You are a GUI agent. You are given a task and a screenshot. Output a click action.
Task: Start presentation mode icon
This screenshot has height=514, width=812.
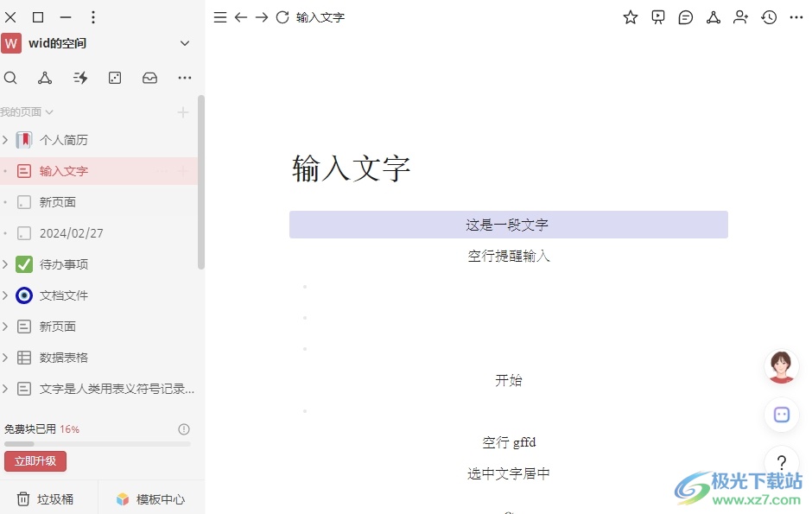[x=657, y=17]
